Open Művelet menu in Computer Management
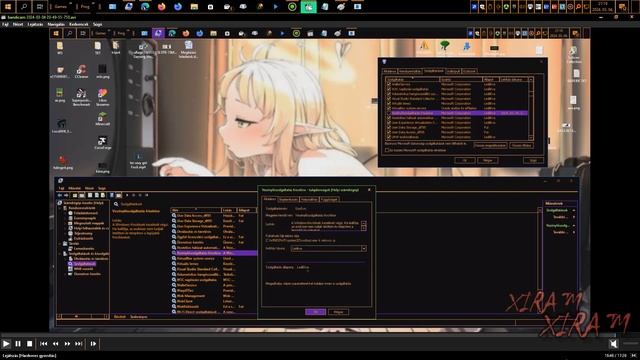640x360 pixels. click(75, 188)
